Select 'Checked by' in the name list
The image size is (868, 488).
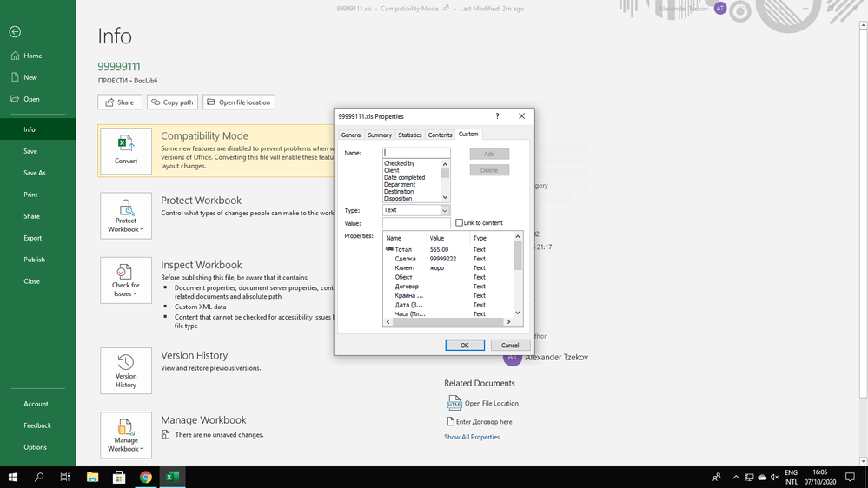(399, 163)
